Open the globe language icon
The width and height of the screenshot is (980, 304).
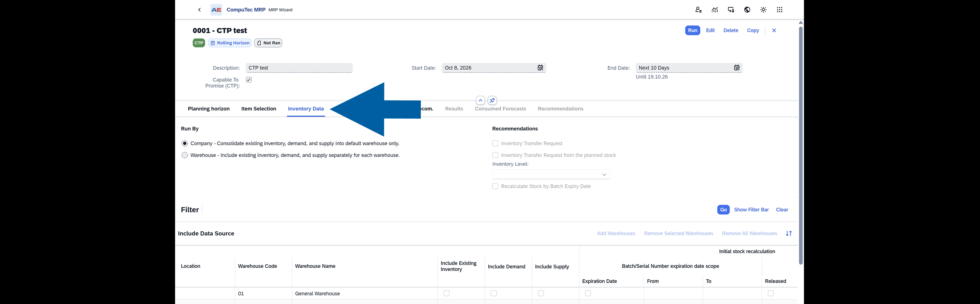(x=747, y=10)
